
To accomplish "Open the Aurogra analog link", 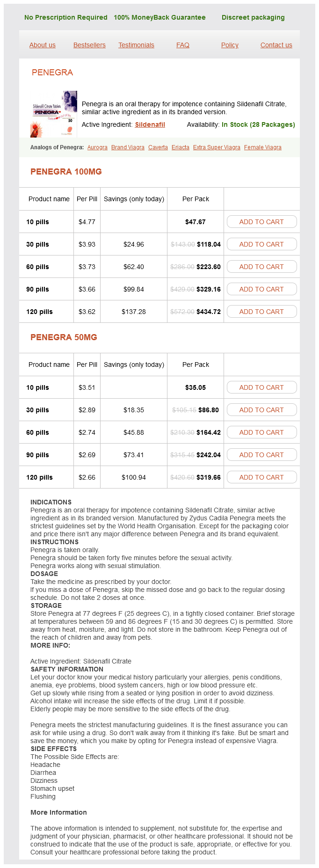I will coord(97,147).
